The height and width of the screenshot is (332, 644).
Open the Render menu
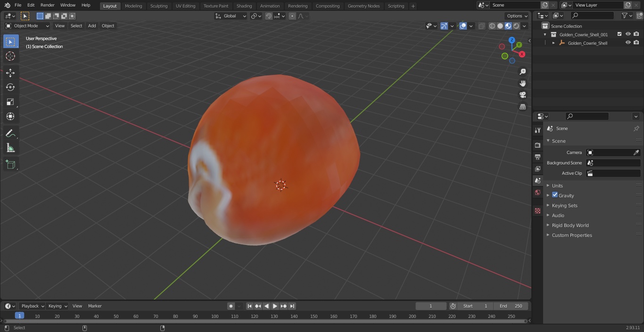pyautogui.click(x=48, y=5)
